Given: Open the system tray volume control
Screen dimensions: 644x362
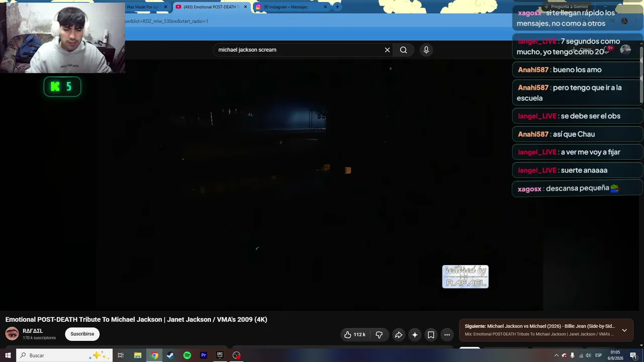Looking at the screenshot, I should (x=588, y=355).
